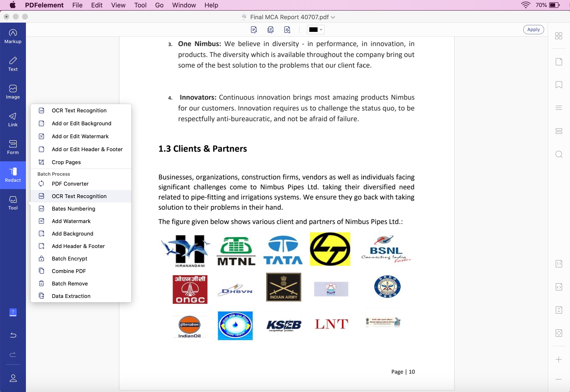
Task: Select Batch Encrypt
Action: tap(81, 259)
